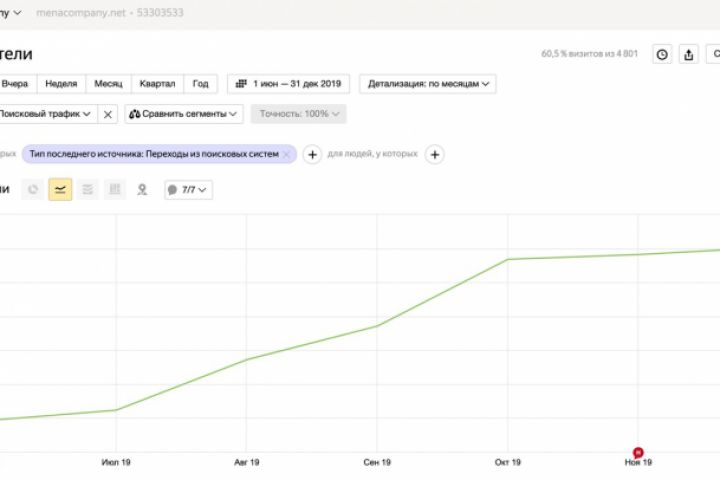Click the menacompany.net counter name
This screenshot has height=480, width=720.
(x=81, y=13)
